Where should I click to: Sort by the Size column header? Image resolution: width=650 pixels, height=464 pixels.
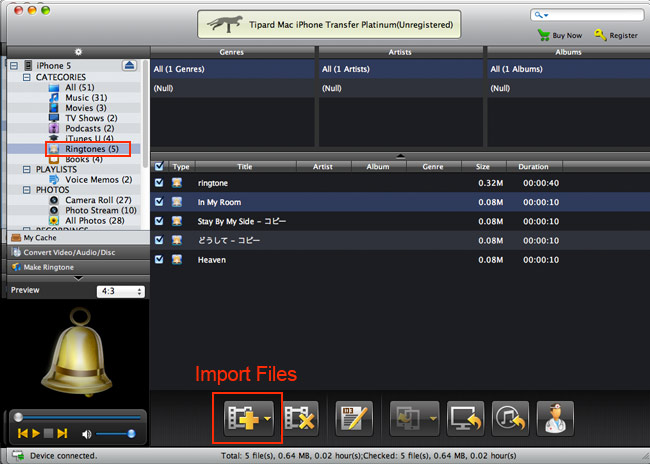pos(483,167)
